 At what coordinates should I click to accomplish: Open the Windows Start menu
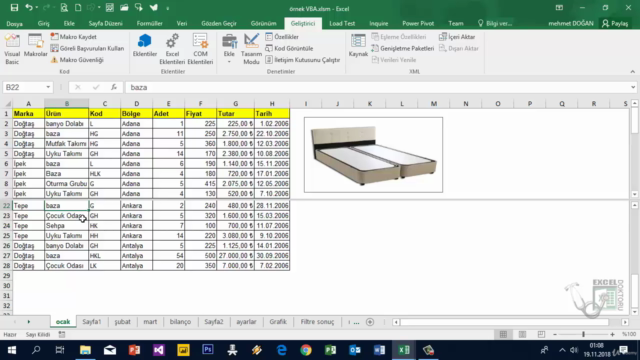tap(12, 350)
